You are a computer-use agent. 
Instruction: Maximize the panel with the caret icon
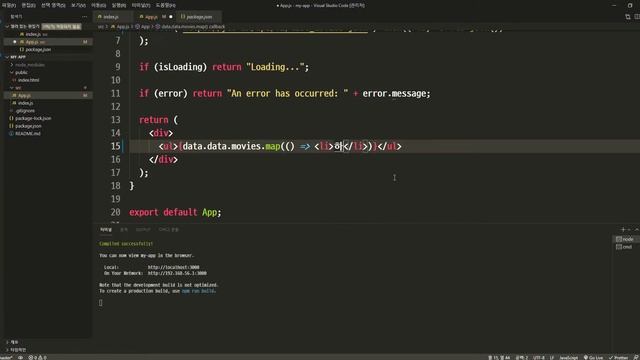(636, 230)
